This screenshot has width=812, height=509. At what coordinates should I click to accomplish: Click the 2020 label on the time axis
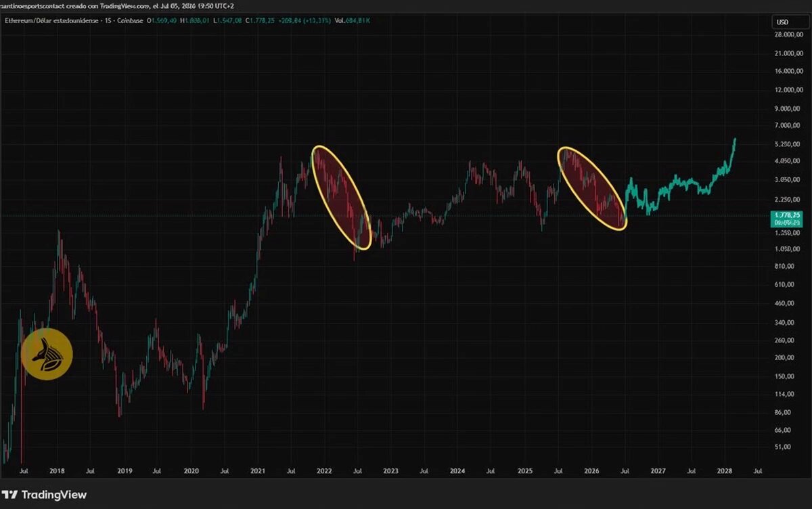(x=191, y=470)
